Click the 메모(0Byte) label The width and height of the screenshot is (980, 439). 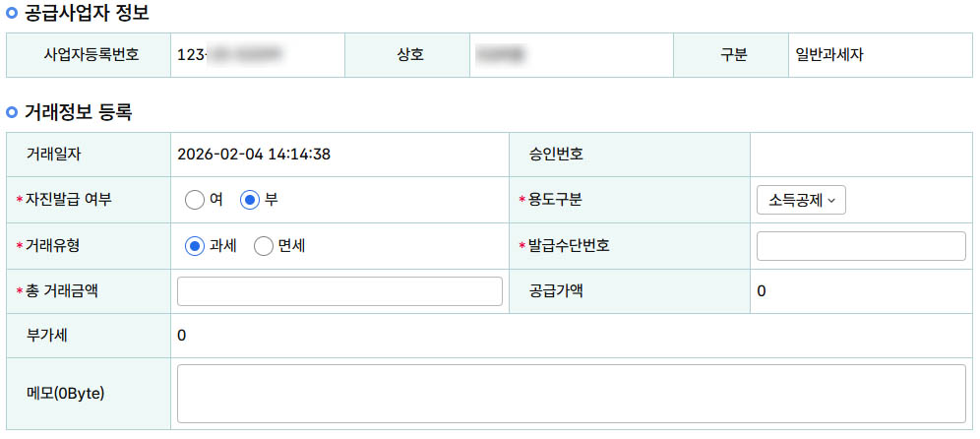pyautogui.click(x=65, y=394)
